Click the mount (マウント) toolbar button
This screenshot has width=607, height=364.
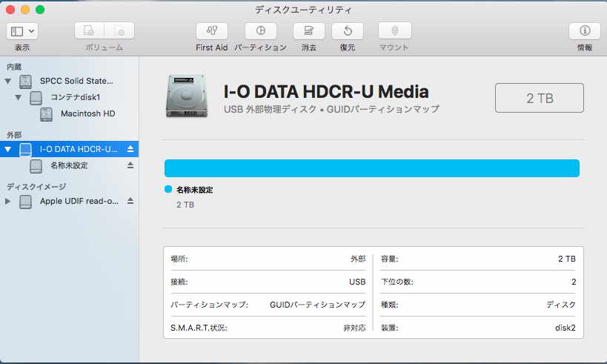tap(394, 30)
